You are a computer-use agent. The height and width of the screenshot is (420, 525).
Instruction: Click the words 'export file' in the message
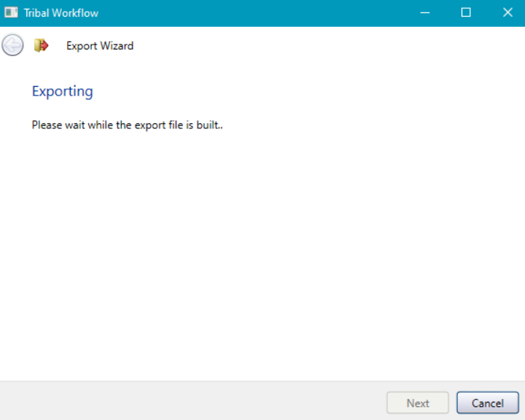point(157,125)
